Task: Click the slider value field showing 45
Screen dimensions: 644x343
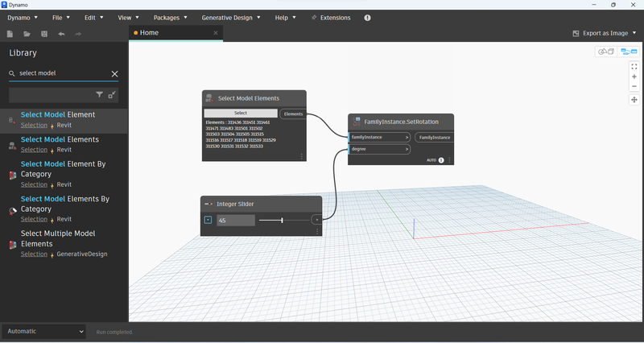Action: coord(236,220)
